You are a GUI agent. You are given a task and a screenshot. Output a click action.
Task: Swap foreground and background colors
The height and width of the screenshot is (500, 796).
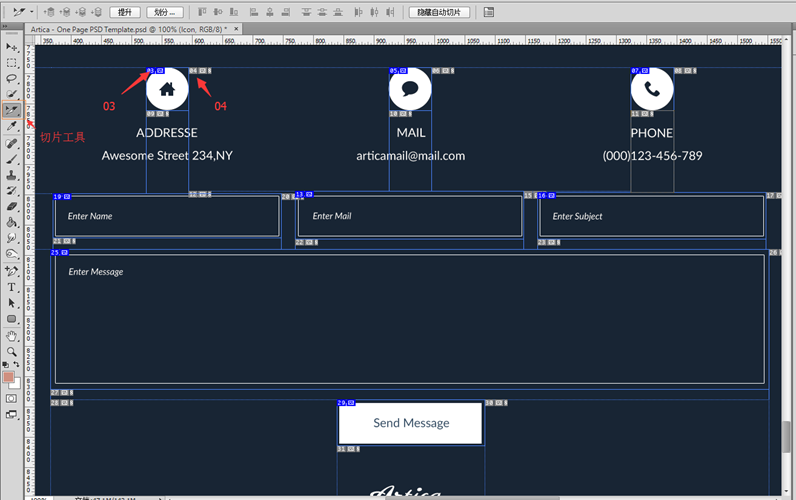pos(17,365)
